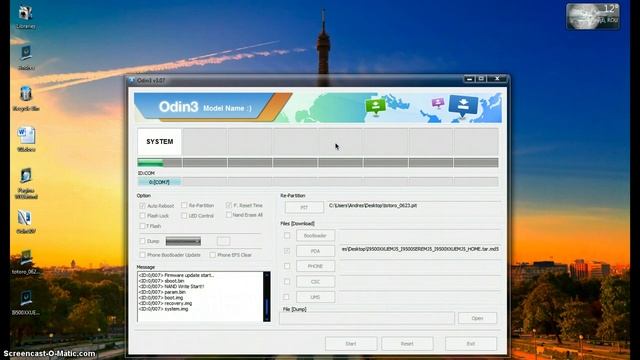
Task: Click the weather gadget on the desktop
Action: (x=593, y=17)
